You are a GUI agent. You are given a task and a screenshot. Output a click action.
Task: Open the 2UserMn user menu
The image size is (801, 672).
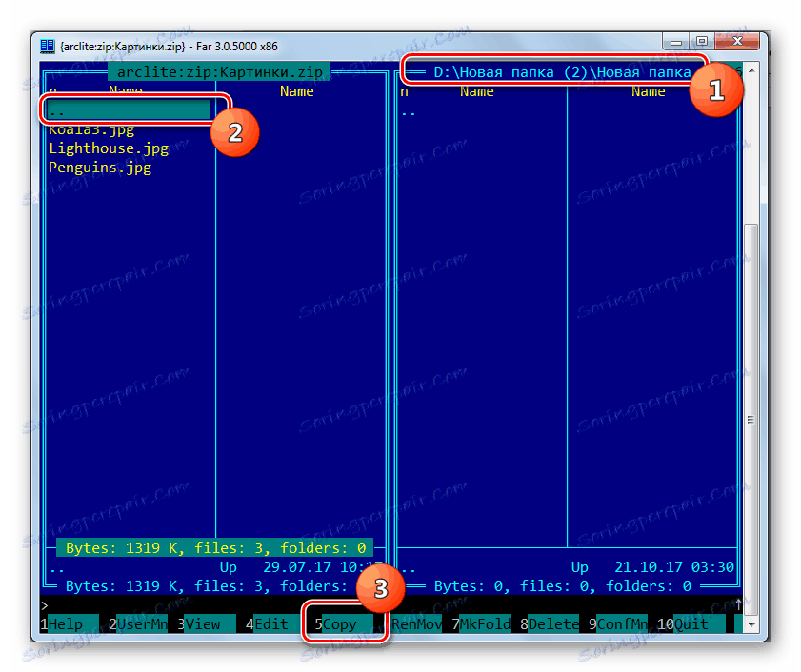pos(138,624)
